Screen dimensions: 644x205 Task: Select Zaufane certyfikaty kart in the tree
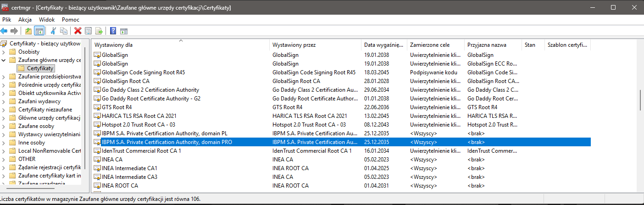(x=49, y=176)
